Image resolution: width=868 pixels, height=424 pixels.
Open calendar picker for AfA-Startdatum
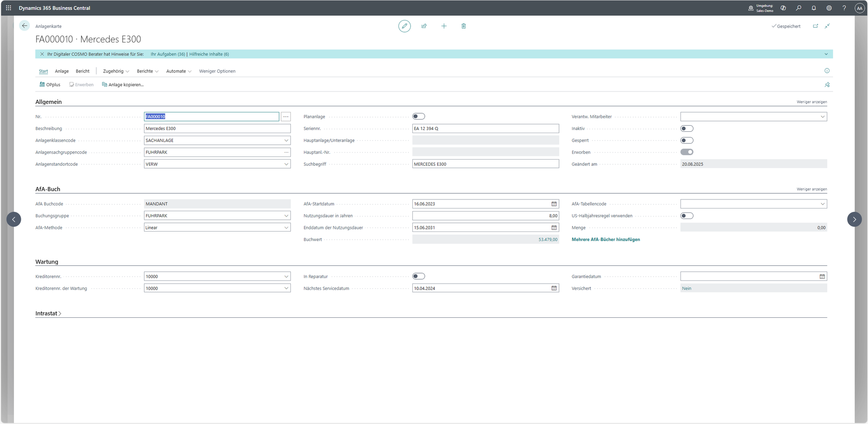(x=554, y=204)
